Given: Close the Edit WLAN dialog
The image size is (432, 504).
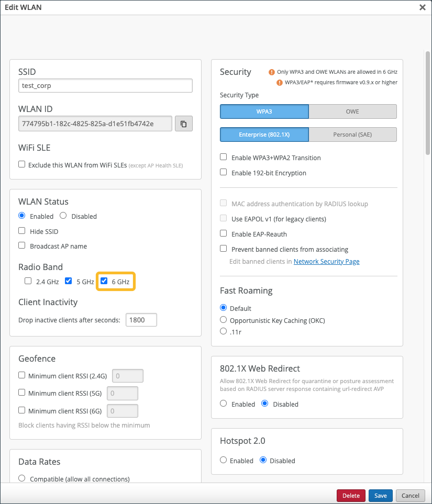Looking at the screenshot, I should (x=423, y=7).
